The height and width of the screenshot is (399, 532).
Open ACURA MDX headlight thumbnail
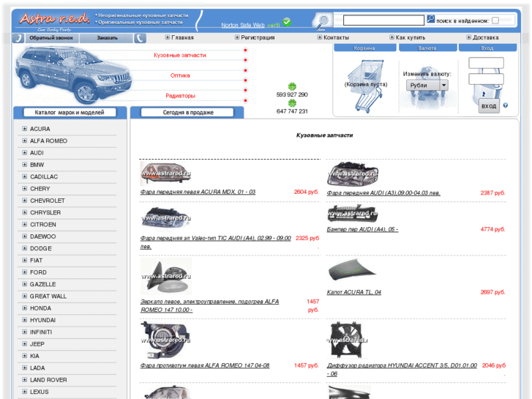(165, 174)
